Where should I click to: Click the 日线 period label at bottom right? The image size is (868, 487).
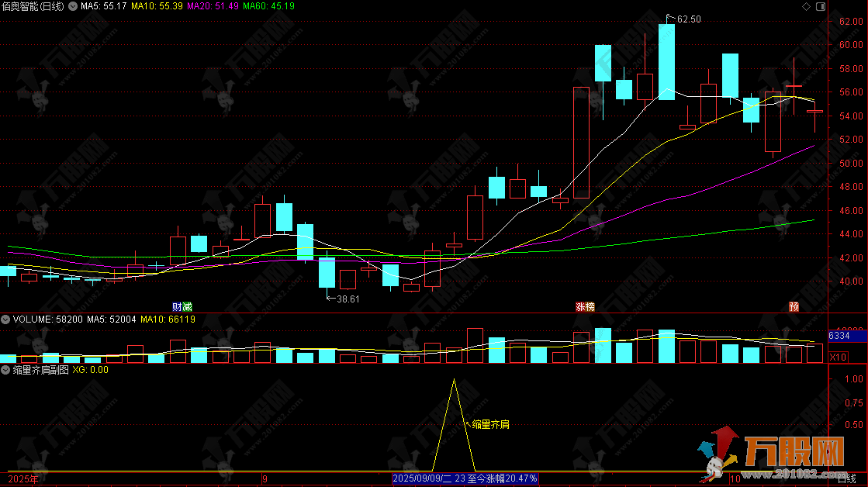pos(847,478)
